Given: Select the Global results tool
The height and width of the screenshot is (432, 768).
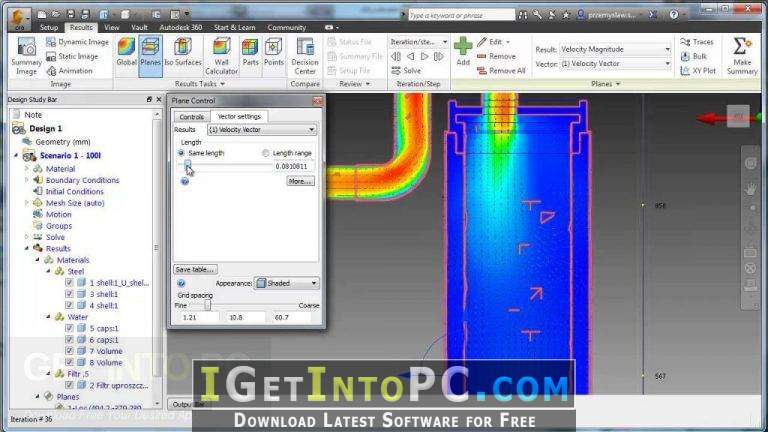Looking at the screenshot, I should pyautogui.click(x=126, y=52).
